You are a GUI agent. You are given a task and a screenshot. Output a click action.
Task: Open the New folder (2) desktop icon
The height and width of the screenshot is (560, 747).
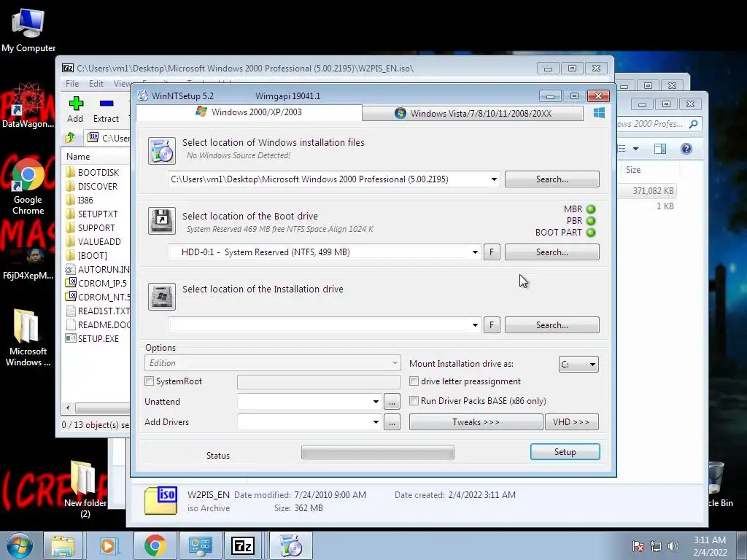(x=85, y=489)
